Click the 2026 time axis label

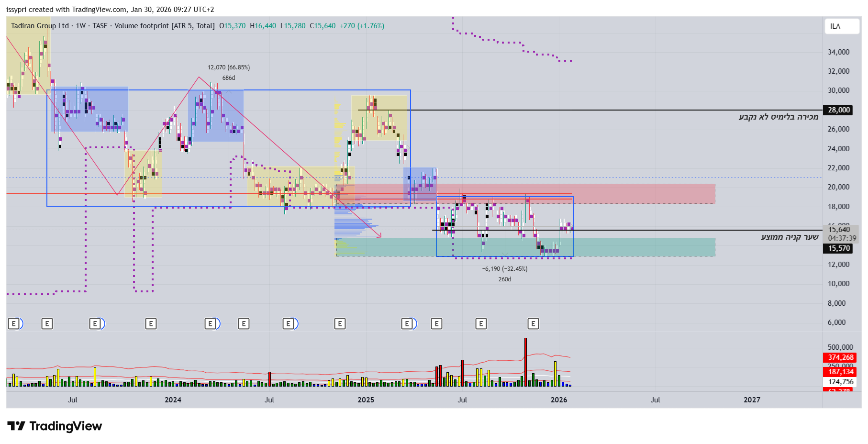pyautogui.click(x=559, y=400)
